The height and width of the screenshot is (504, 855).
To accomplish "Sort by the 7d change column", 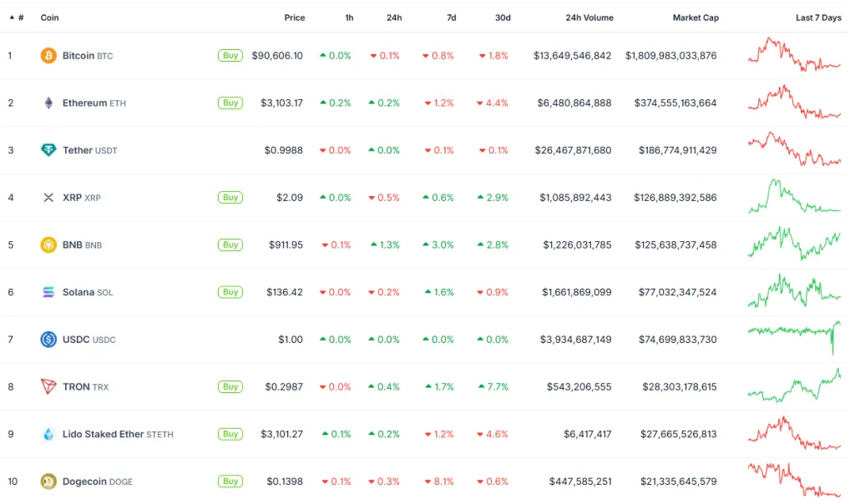I will (x=451, y=18).
